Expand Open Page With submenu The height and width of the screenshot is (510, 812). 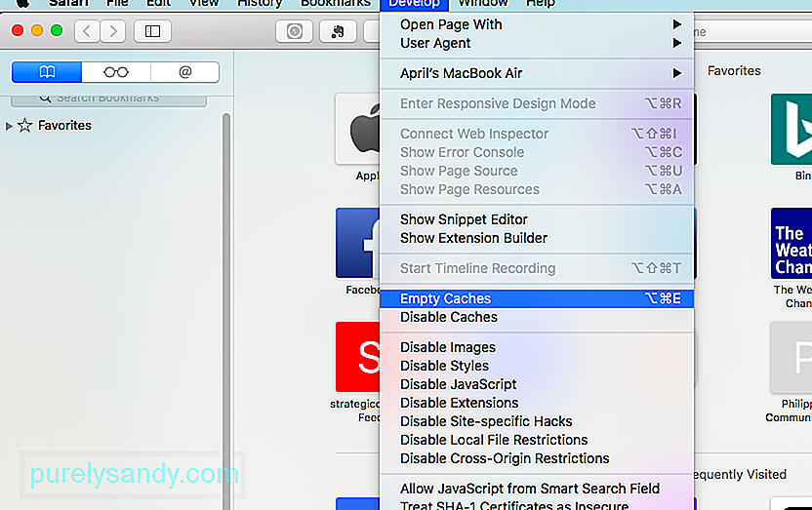point(537,24)
